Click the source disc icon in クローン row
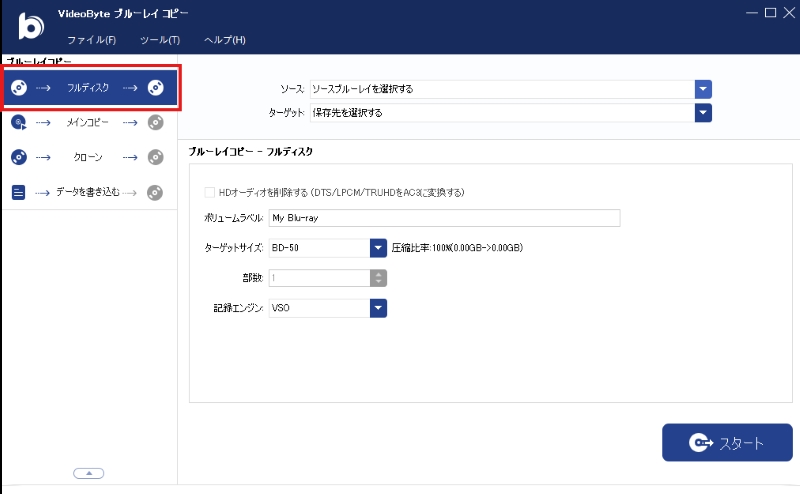The image size is (800, 494). 19,157
